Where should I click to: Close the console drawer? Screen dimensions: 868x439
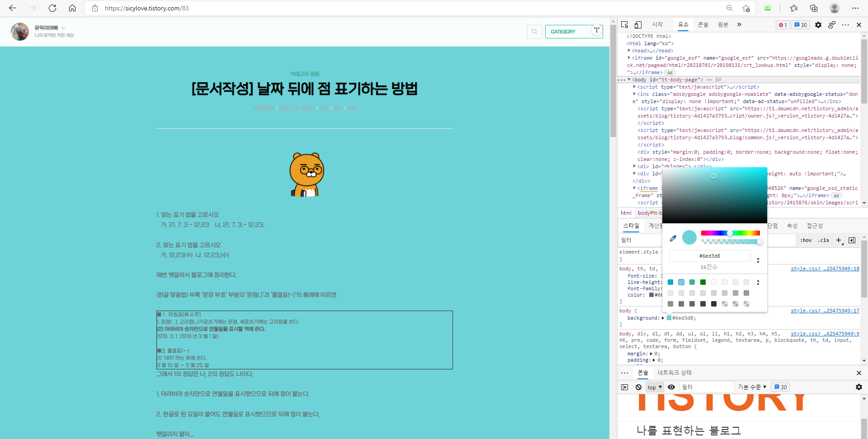[859, 373]
